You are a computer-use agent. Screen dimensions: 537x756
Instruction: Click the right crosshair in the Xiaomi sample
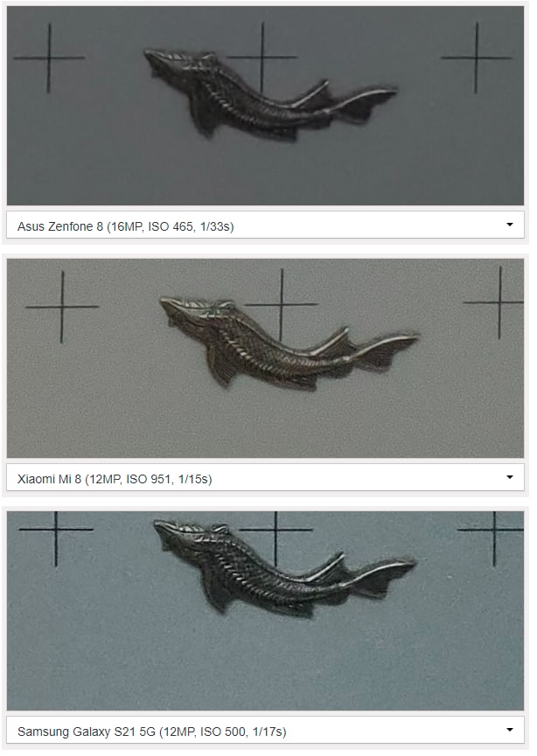point(499,302)
